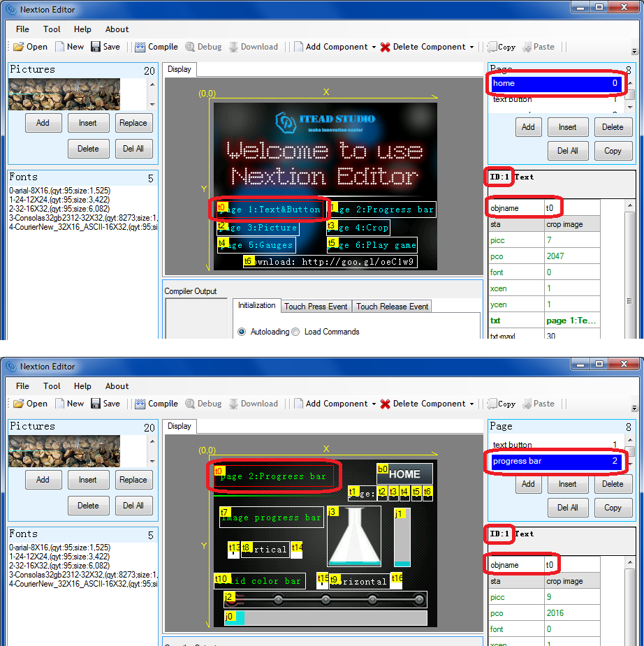Click Page Copy button in bottom window

pos(613,508)
